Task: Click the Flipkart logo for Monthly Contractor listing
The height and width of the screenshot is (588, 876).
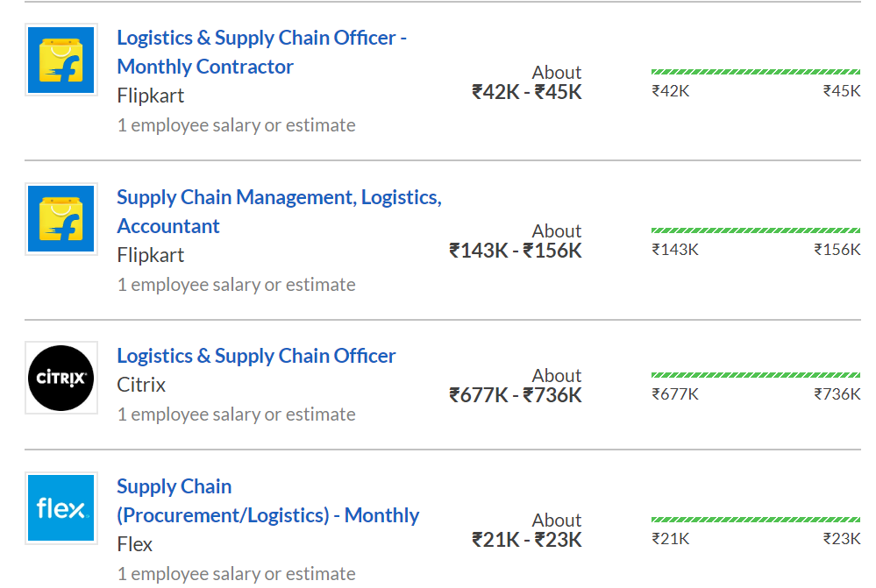Action: [61, 60]
